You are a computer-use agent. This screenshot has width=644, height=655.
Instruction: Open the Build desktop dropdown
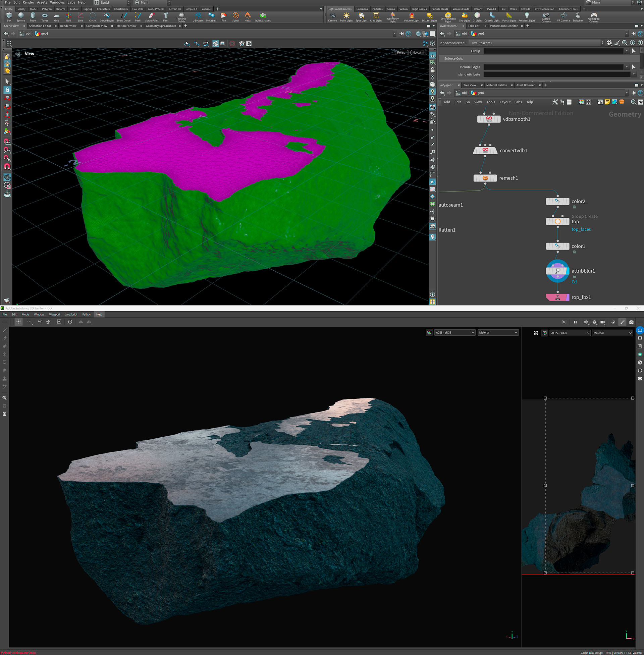click(x=112, y=2)
